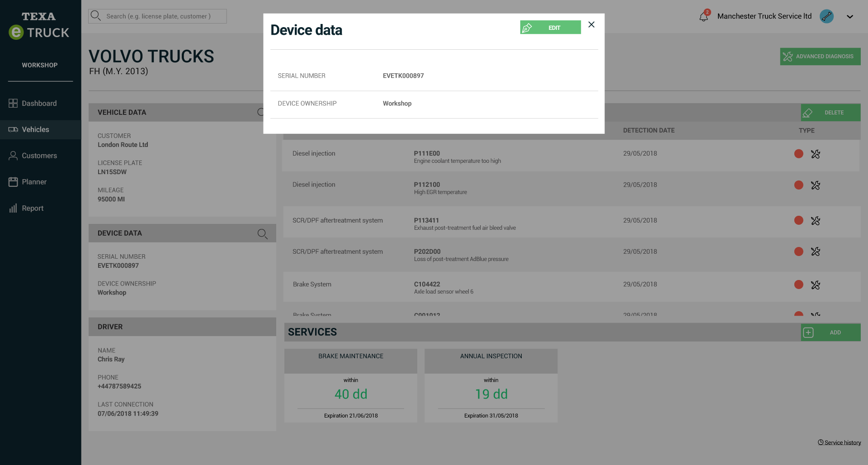This screenshot has width=868, height=465.
Task: Click the DETECTION DATE column header
Action: tap(649, 130)
